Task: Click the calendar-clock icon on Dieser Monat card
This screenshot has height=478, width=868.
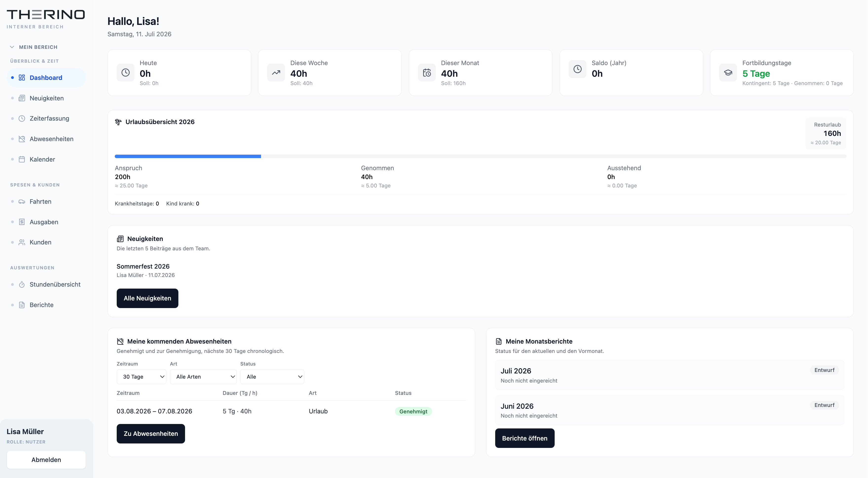Action: tap(427, 73)
